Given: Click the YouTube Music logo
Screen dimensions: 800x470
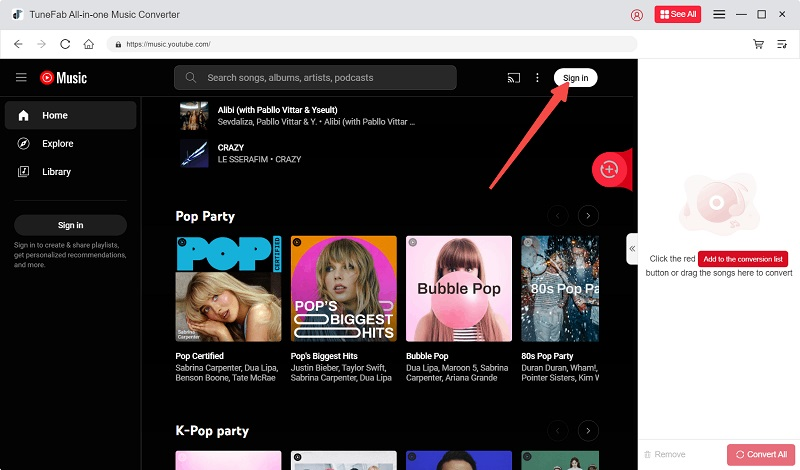Looking at the screenshot, I should pyautogui.click(x=63, y=78).
